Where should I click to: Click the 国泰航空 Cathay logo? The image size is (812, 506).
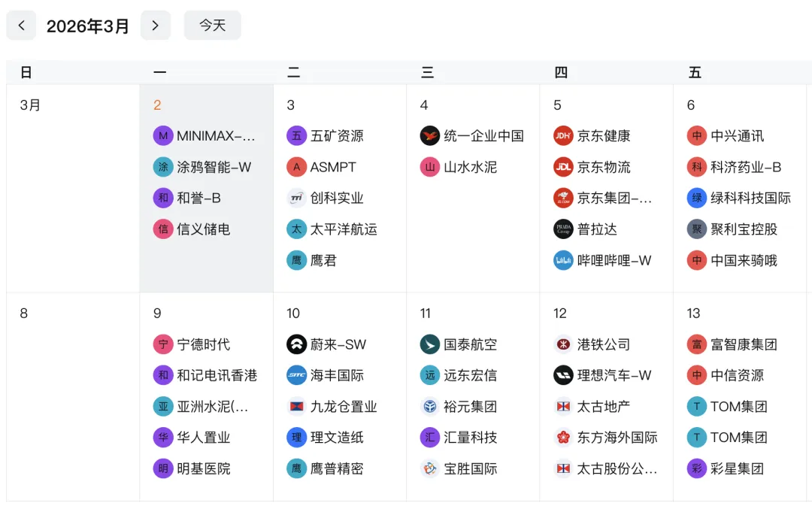(430, 344)
